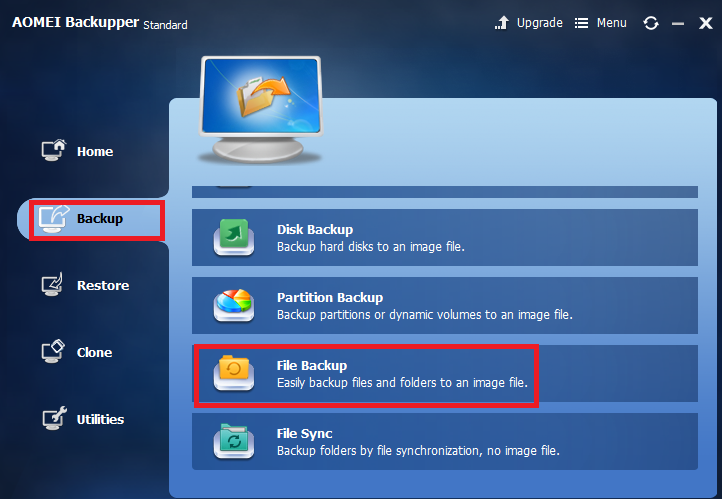Click the Disk Backup green drive icon
Image resolution: width=722 pixels, height=499 pixels.
[234, 238]
